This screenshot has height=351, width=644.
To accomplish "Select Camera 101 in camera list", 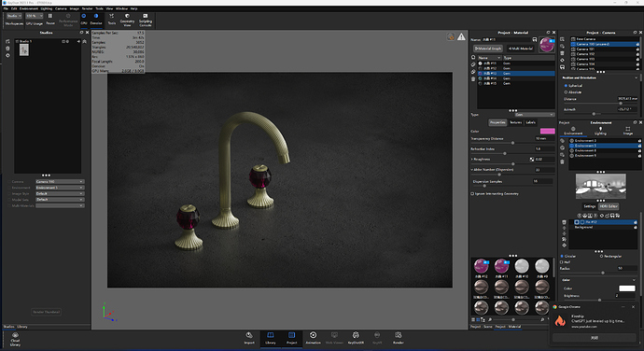I will pos(604,49).
